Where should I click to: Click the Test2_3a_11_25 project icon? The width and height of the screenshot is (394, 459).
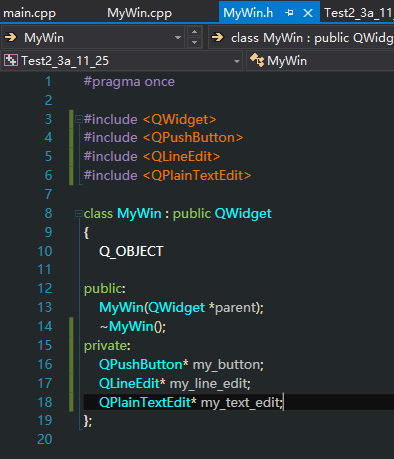pos(11,60)
